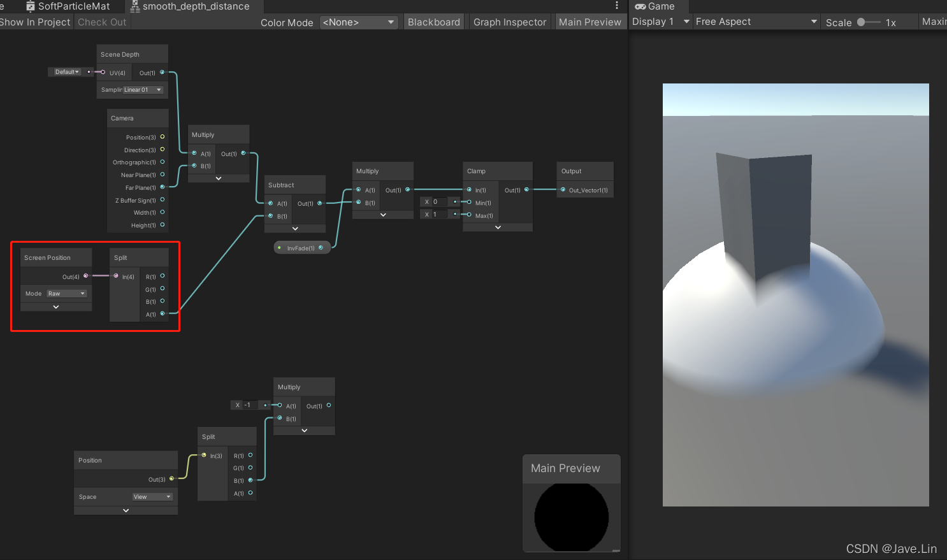This screenshot has height=560, width=947.
Task: Click the Show In Project button
Action: click(x=35, y=22)
